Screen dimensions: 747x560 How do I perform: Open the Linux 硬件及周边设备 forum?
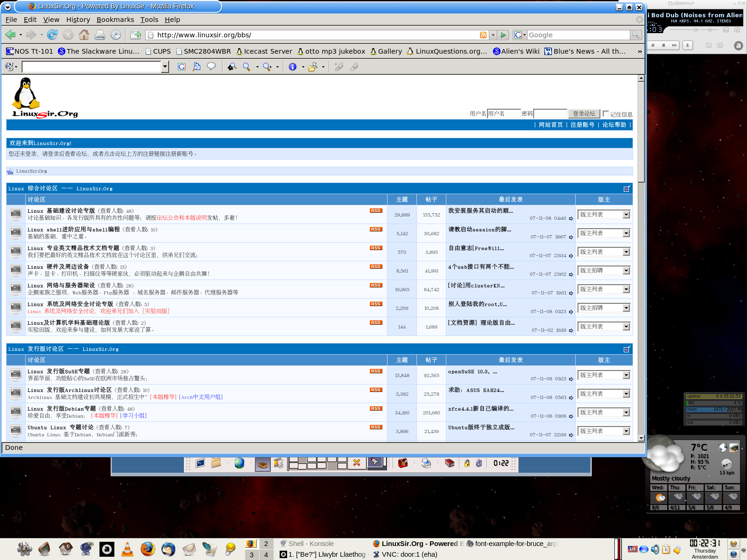pyautogui.click(x=58, y=266)
